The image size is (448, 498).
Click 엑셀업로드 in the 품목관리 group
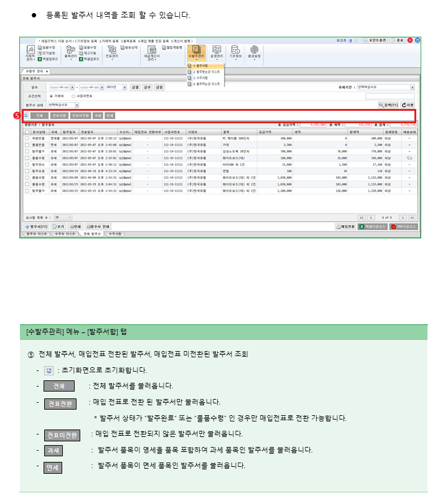[x=89, y=59]
